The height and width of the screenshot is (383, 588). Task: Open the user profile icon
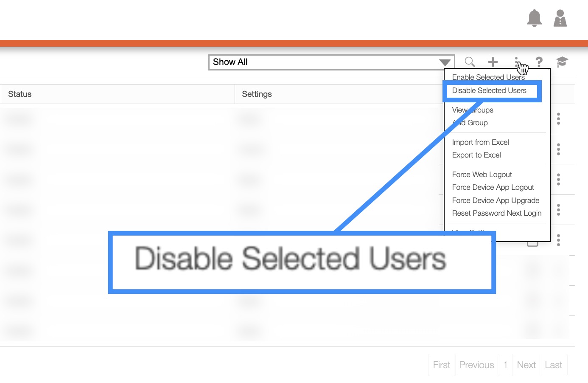[560, 18]
